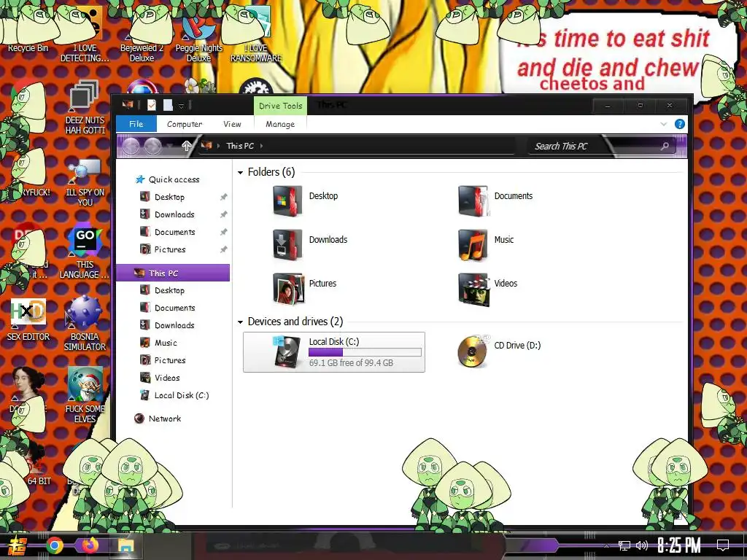Open the elf icon desktop shortcut
This screenshot has height=560, width=747.
coord(85,395)
